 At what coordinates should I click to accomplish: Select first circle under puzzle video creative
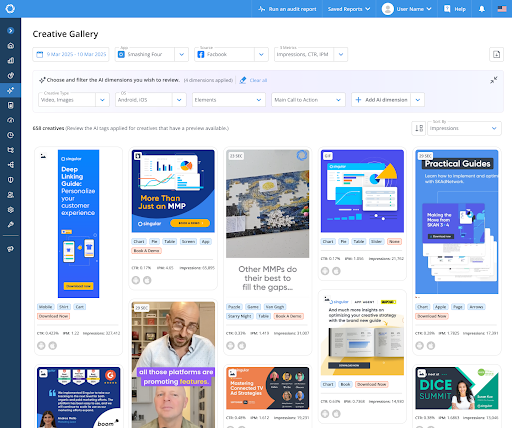[x=230, y=346]
